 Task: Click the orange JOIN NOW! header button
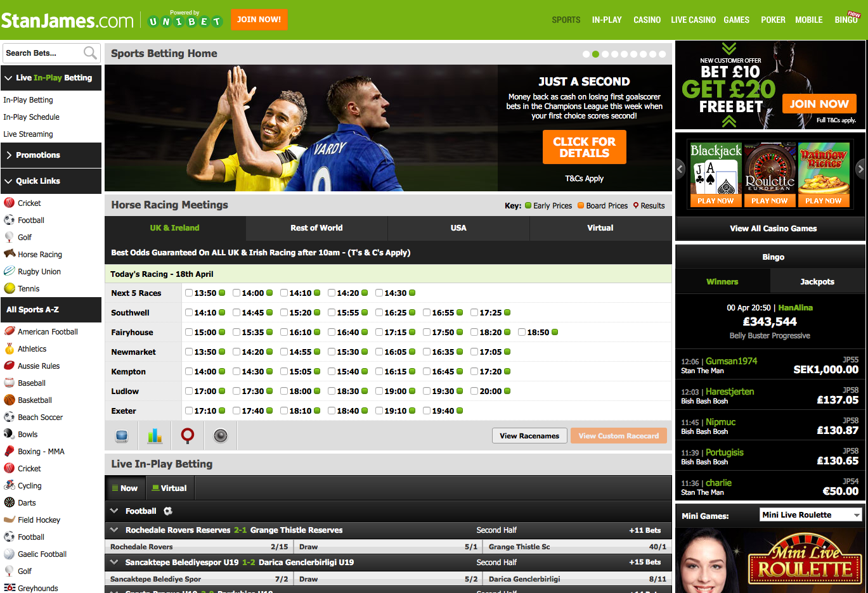click(259, 20)
